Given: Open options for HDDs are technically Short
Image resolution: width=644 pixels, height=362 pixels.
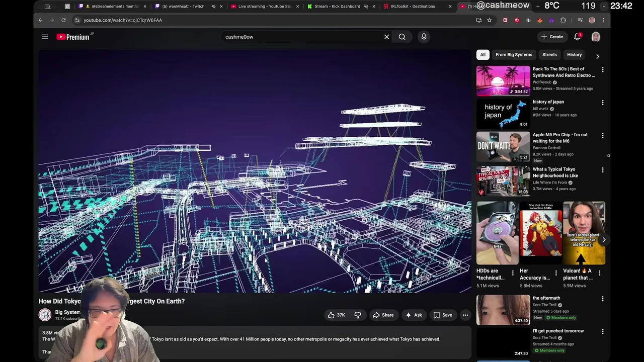Looking at the screenshot, I should 513,273.
